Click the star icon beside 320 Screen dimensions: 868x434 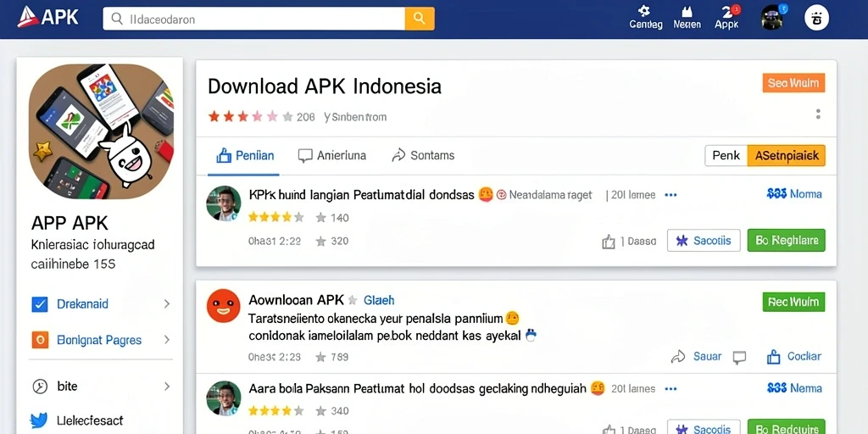[x=320, y=241]
